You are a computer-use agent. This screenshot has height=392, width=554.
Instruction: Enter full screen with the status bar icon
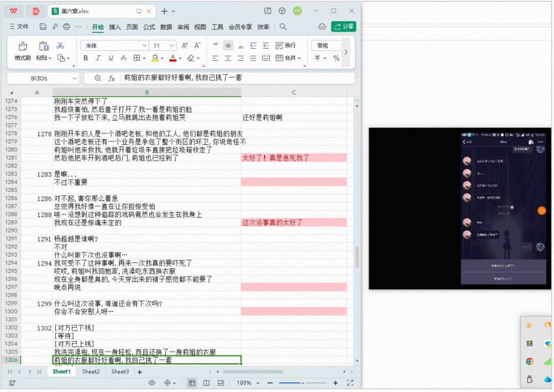pyautogui.click(x=350, y=383)
